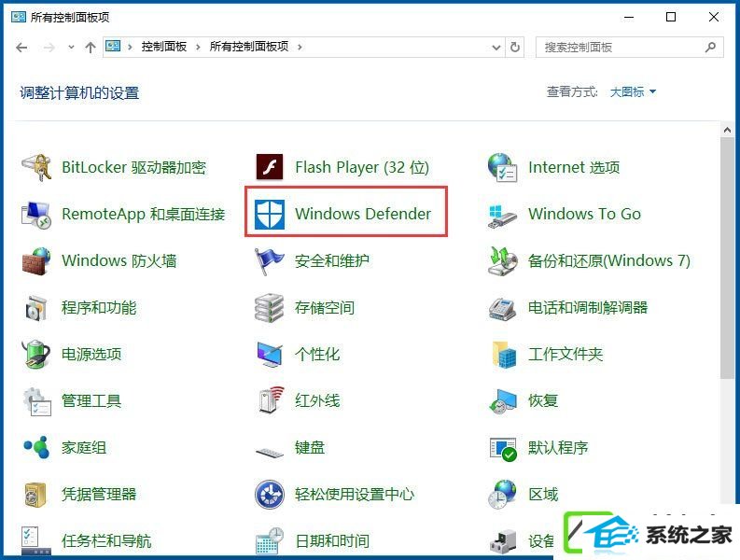The width and height of the screenshot is (740, 560).
Task: Click the 存储空间 drives icon
Action: click(269, 308)
